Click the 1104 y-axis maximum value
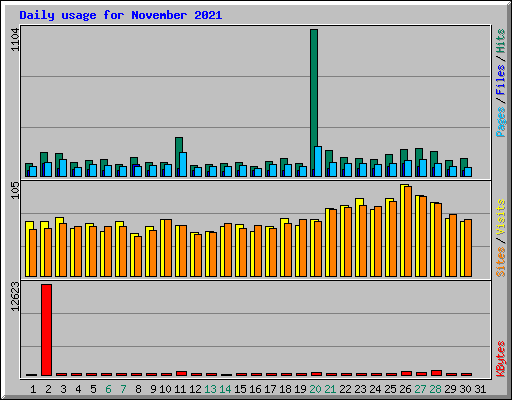 click(x=15, y=40)
